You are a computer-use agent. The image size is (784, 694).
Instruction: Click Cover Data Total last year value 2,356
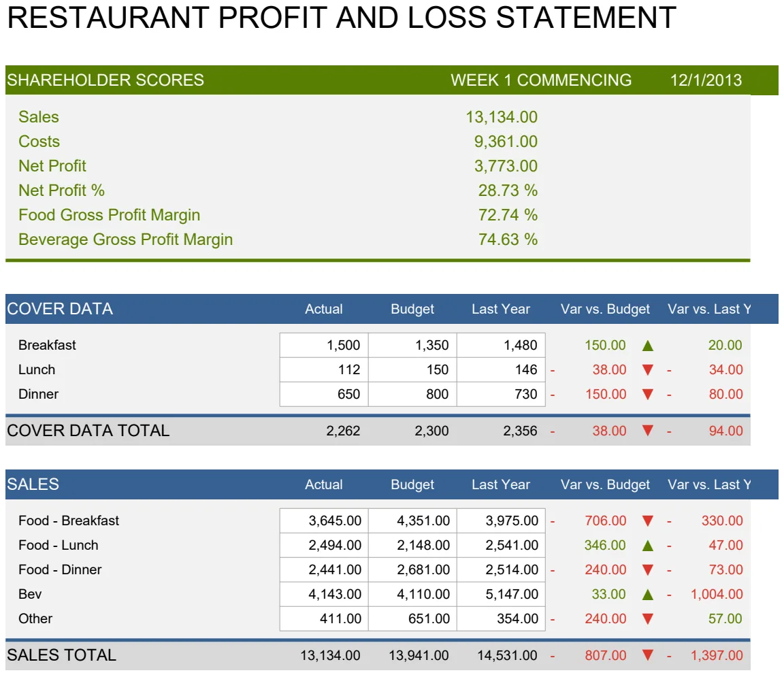point(520,431)
